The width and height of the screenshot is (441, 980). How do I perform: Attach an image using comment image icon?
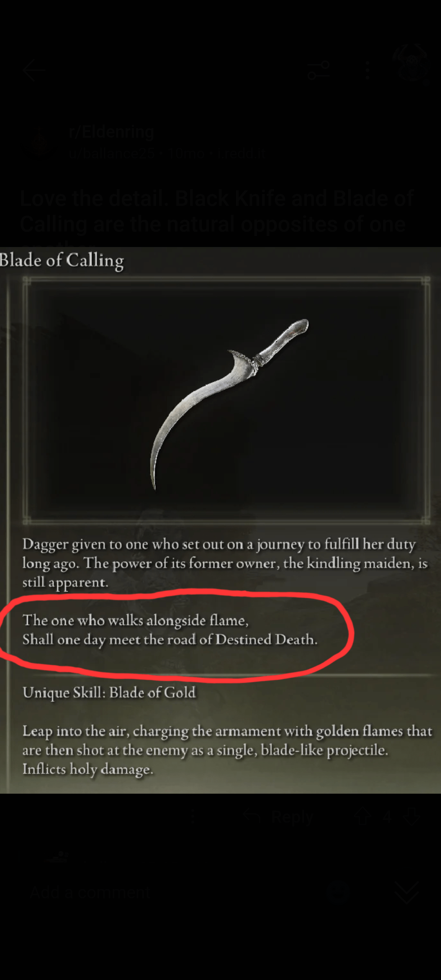[x=338, y=893]
